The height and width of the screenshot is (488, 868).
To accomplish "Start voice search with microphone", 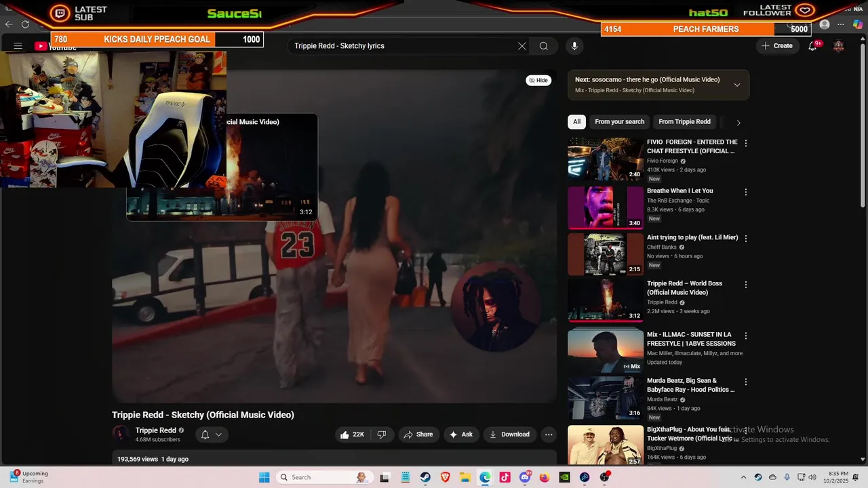I will (574, 46).
